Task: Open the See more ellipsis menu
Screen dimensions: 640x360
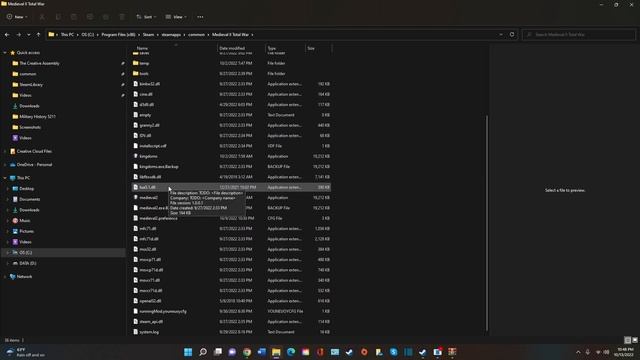Action: tap(200, 17)
